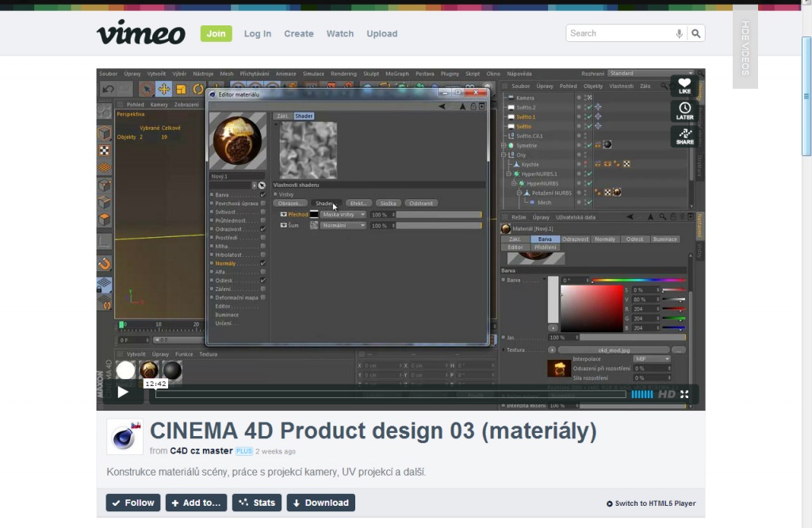The image size is (812, 528).
Task: Choose the live selection arrow tool
Action: click(147, 89)
